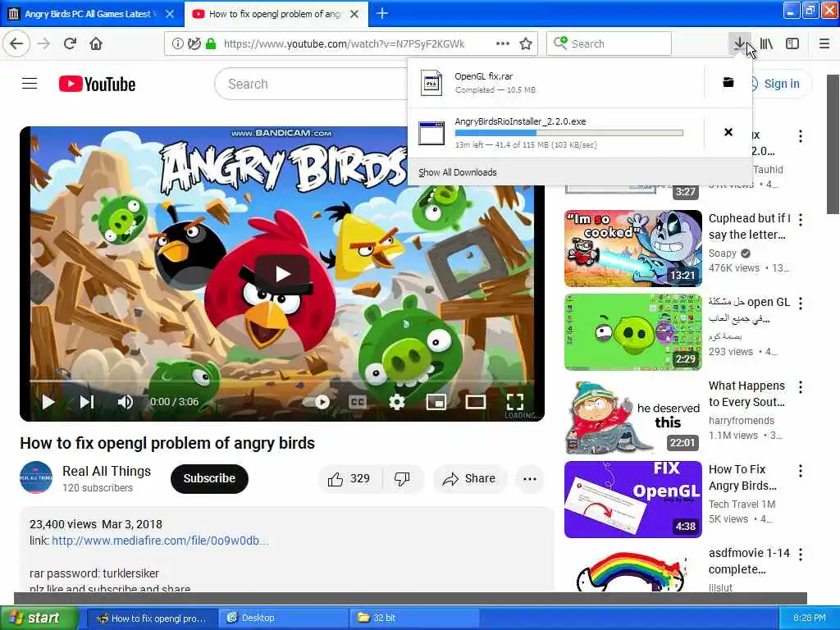Click large center play button on video
Viewport: 840px width, 630px height.
click(282, 274)
